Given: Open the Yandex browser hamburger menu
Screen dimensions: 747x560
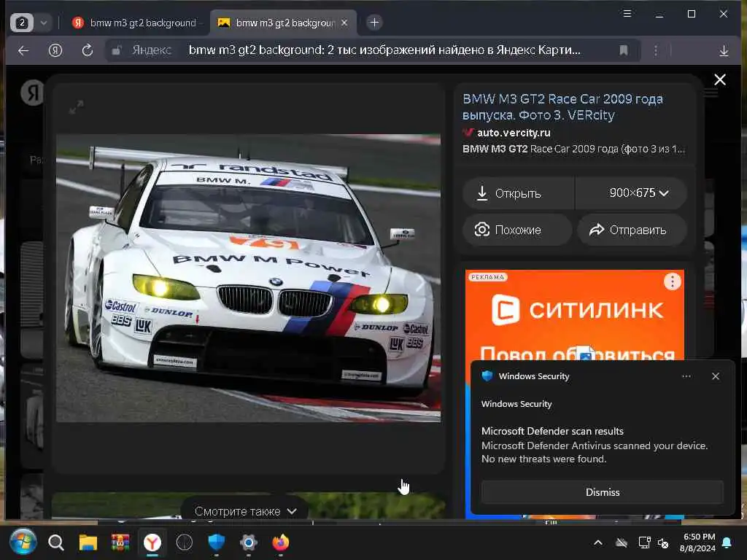Looking at the screenshot, I should coord(627,14).
